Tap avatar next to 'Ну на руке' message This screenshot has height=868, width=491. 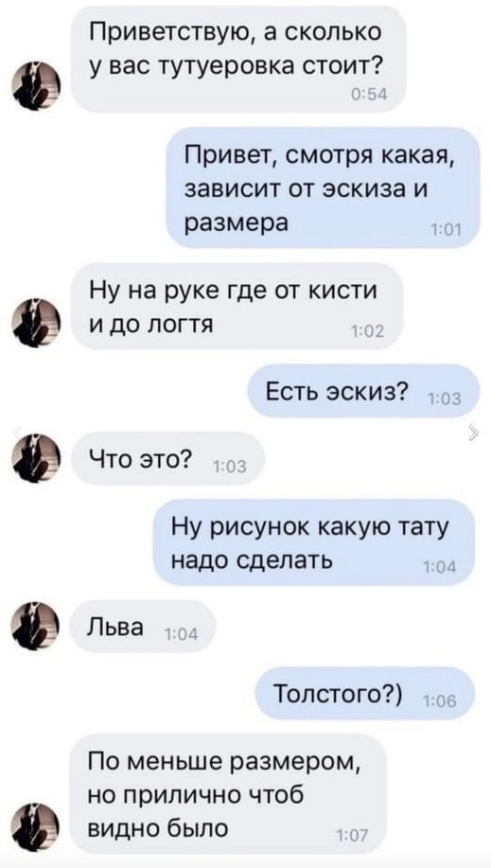coord(37,323)
